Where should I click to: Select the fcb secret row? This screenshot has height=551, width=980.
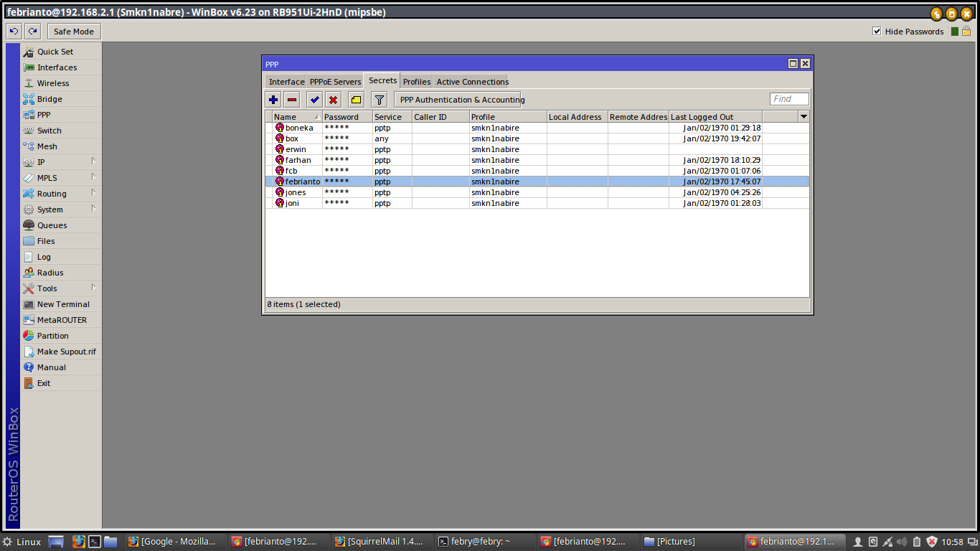(x=537, y=171)
